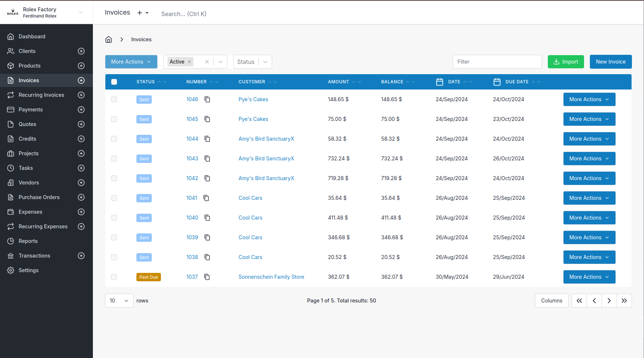Go to previous page of results
This screenshot has height=358, width=644.
(x=594, y=301)
